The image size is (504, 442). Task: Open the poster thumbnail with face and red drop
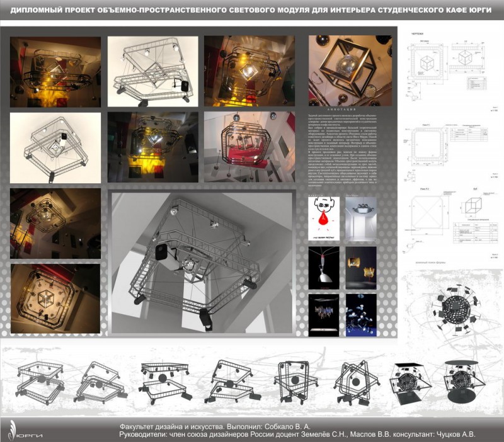point(324,218)
